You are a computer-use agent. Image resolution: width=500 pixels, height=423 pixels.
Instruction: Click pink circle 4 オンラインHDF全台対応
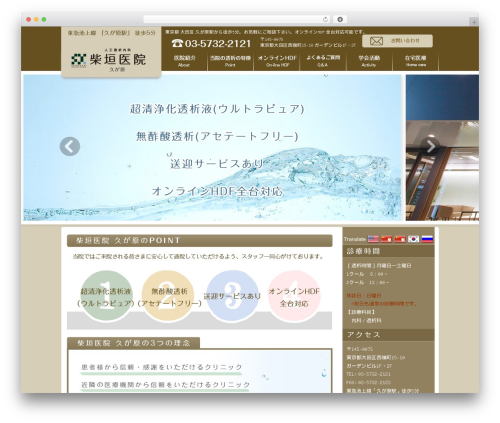[294, 296]
